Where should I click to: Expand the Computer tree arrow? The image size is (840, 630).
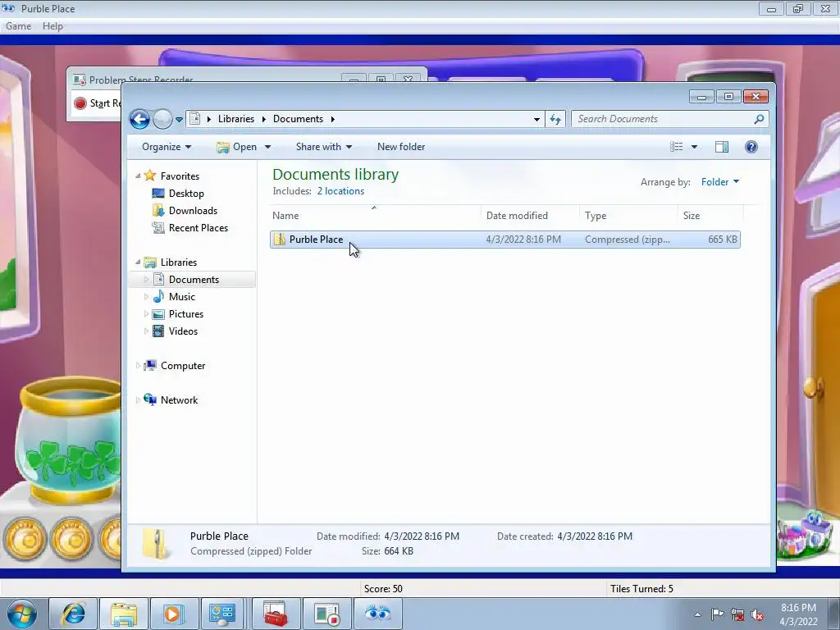(138, 365)
